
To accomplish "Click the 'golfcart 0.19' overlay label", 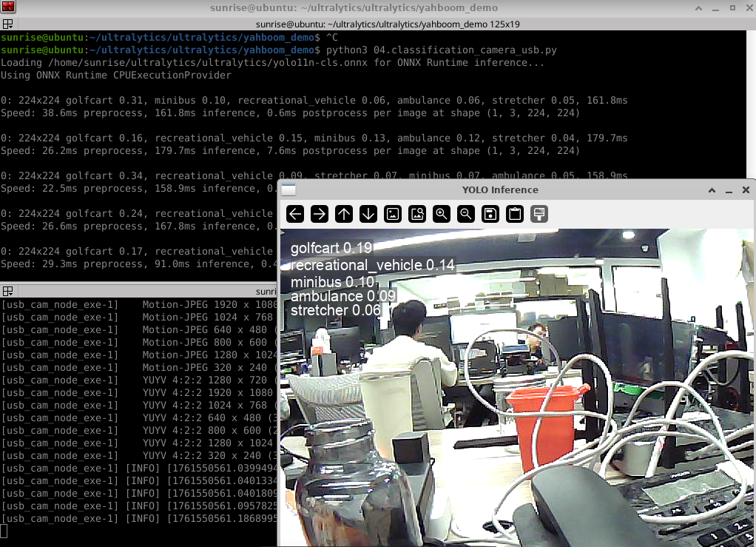I will (331, 248).
